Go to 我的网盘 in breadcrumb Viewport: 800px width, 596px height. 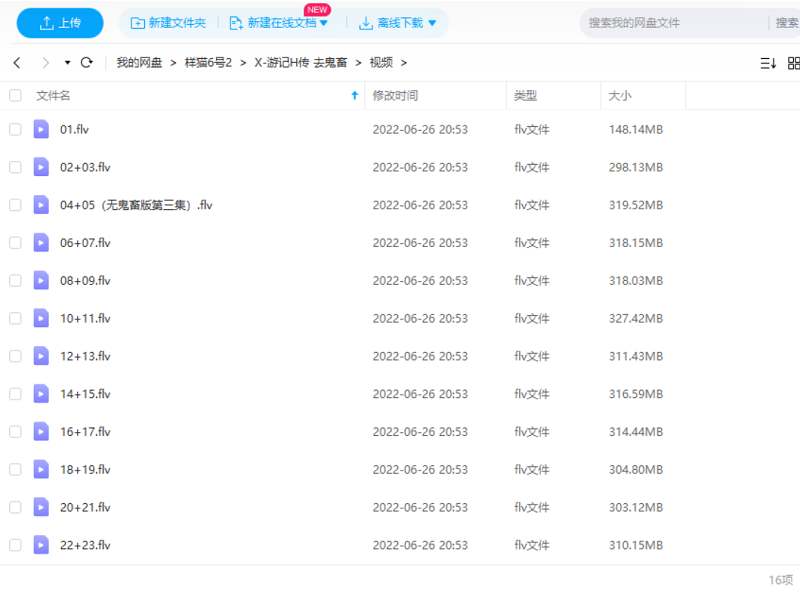pyautogui.click(x=139, y=63)
